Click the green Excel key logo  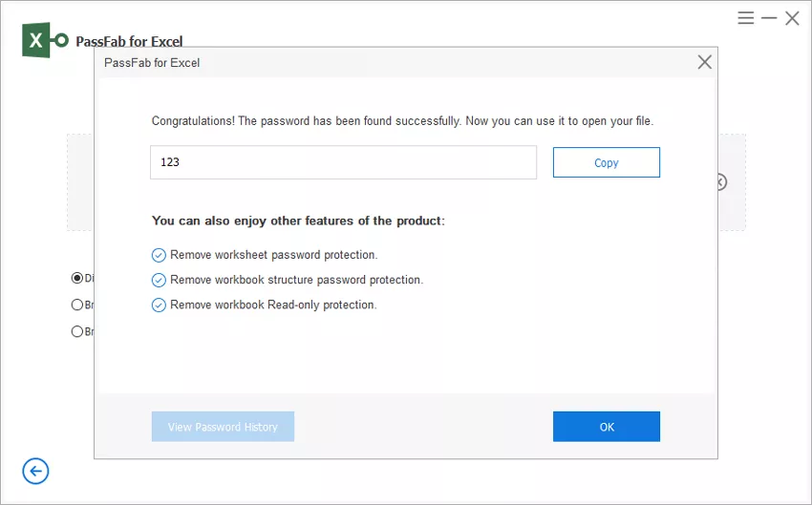coord(45,40)
